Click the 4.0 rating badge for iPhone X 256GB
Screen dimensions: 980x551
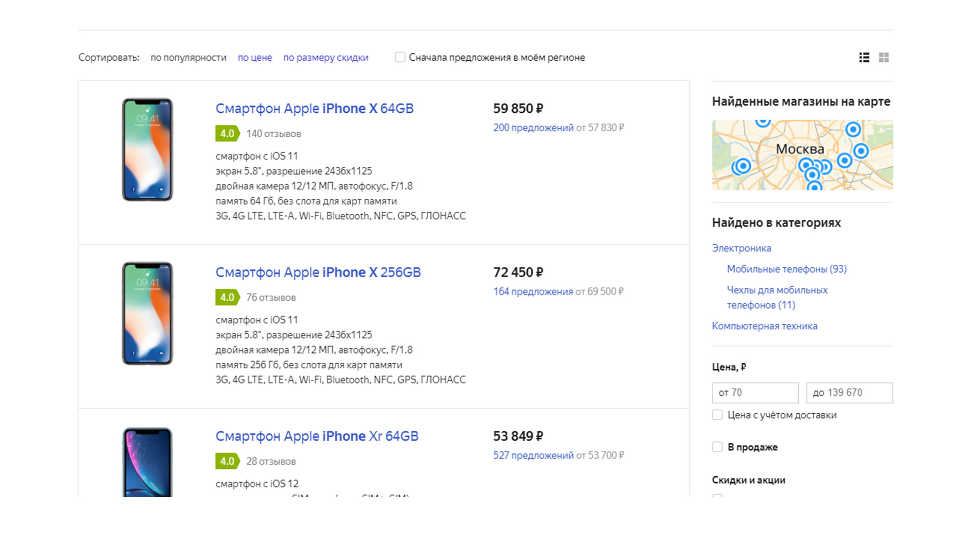pos(227,297)
